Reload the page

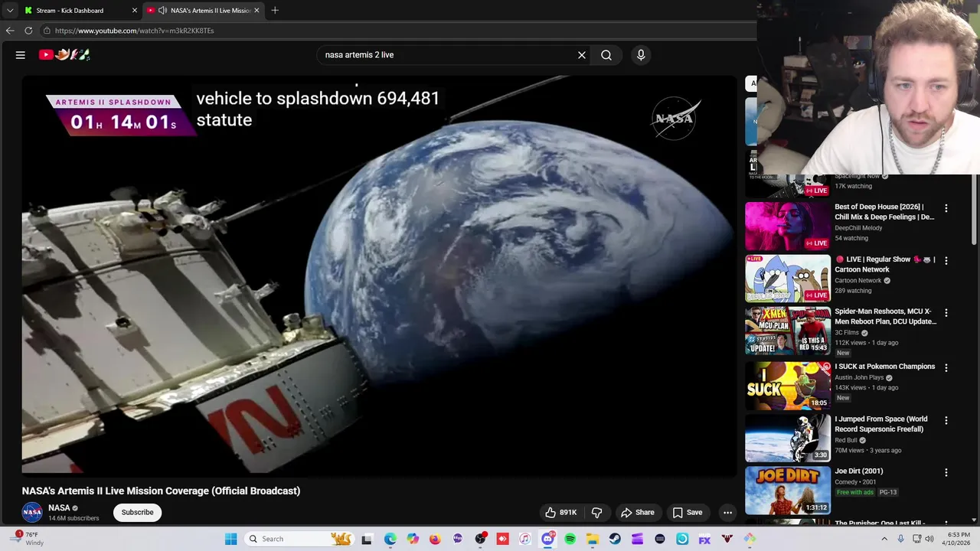coord(28,31)
